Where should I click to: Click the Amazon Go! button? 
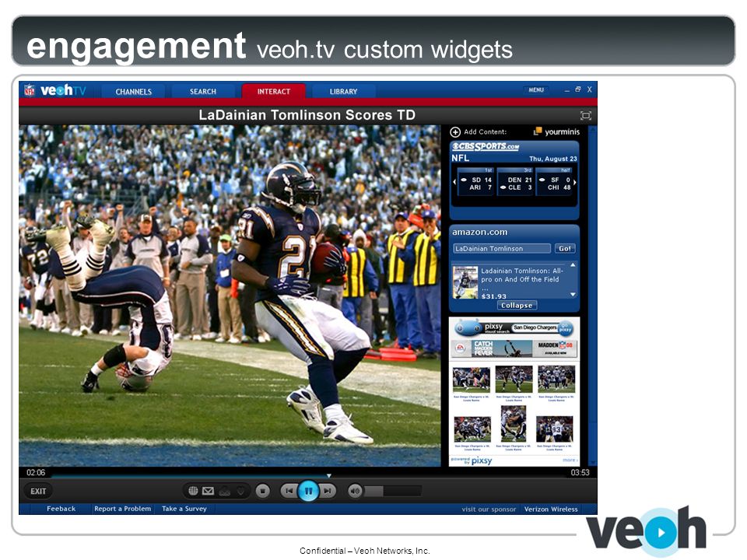click(565, 249)
